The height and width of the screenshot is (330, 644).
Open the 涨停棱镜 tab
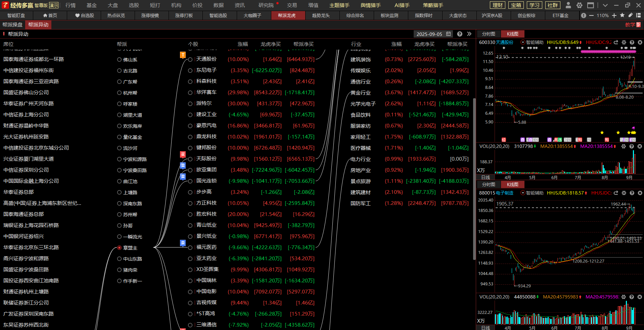(x=150, y=15)
